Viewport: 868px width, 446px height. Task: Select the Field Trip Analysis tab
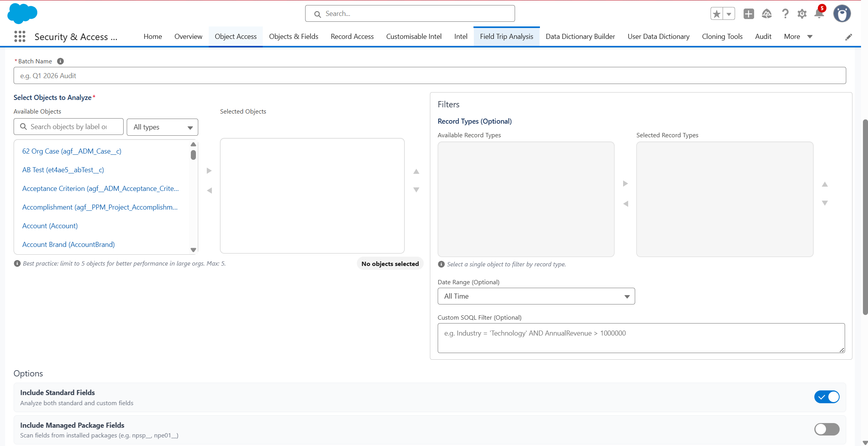click(506, 37)
